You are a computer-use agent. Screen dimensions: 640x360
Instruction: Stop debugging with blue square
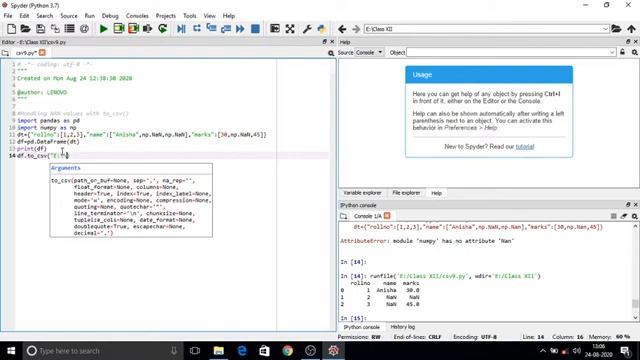click(x=255, y=29)
